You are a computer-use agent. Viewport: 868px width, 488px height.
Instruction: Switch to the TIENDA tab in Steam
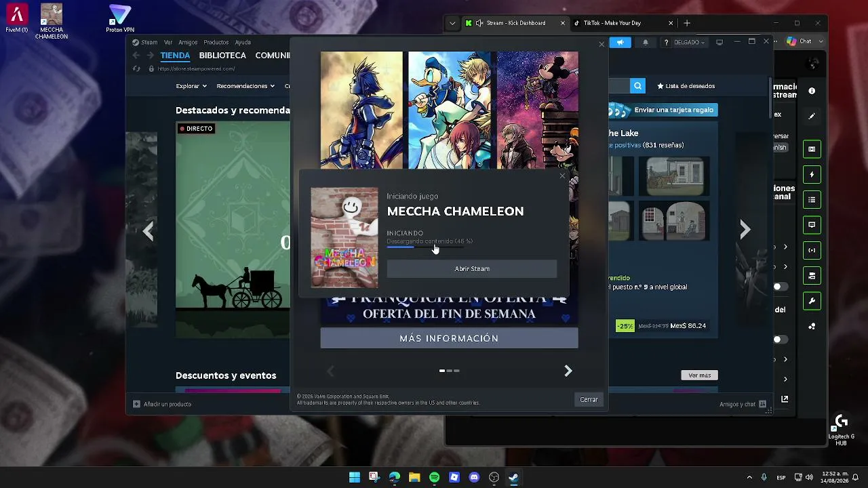175,56
